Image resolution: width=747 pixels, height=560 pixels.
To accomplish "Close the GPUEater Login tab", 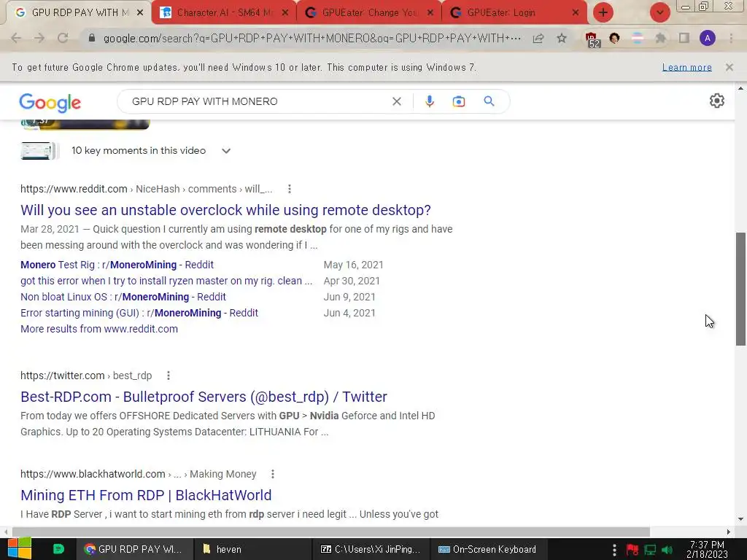I will click(575, 13).
